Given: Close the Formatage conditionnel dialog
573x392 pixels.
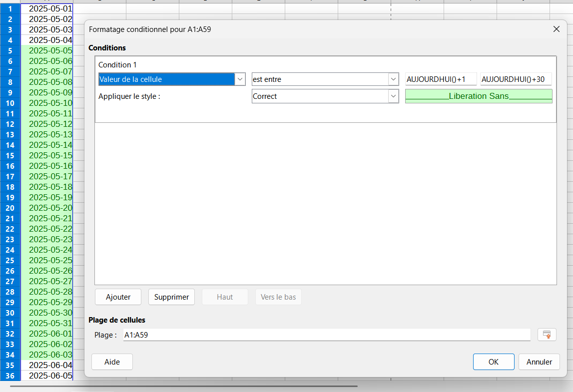Looking at the screenshot, I should 556,29.
